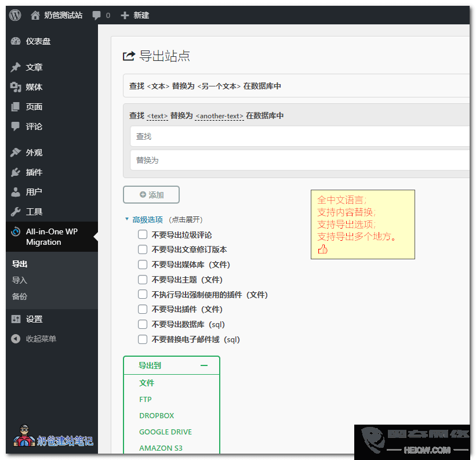476x460 pixels.
Task: Click the <text> dotted label
Action: [x=157, y=116]
